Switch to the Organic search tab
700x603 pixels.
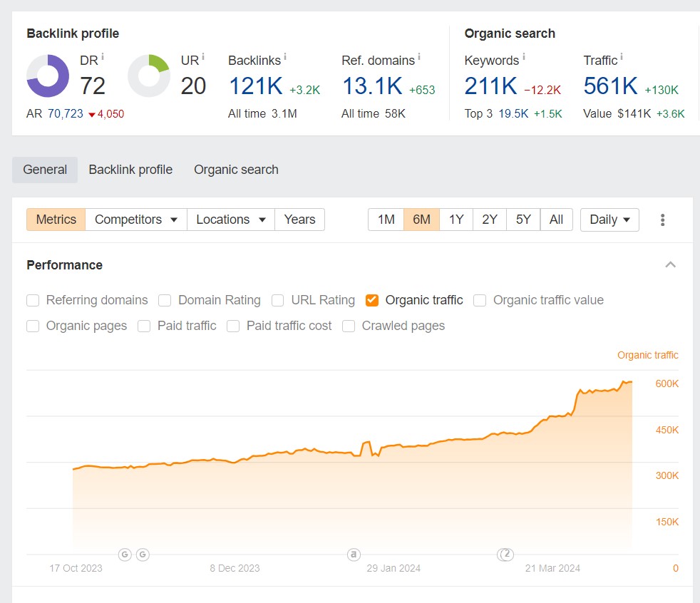(x=236, y=170)
